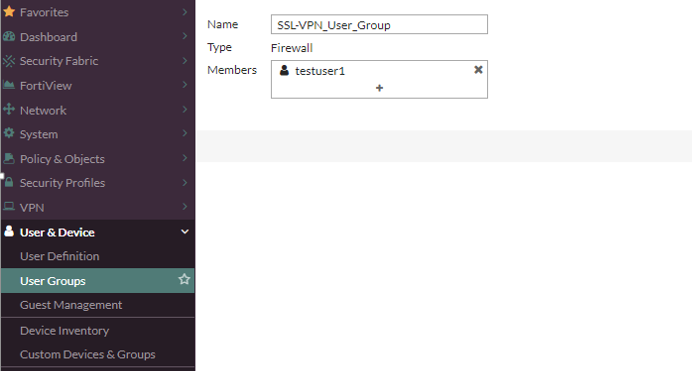Click the Policy & Objects icon

(9, 158)
